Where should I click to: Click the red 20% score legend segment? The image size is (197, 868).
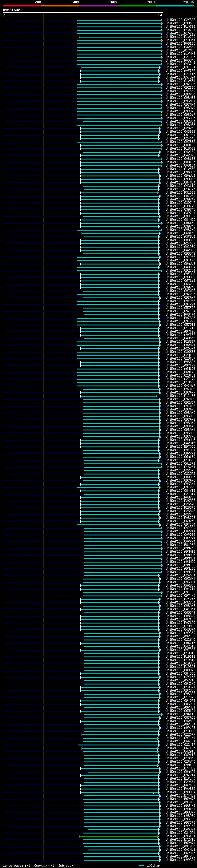click(22, 6)
